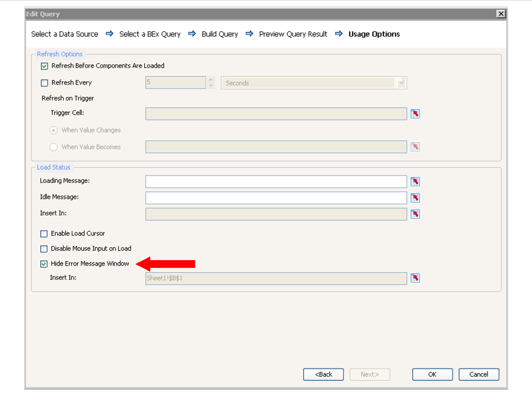The height and width of the screenshot is (411, 532).
Task: Click cell selector for Load Status Insert In
Action: point(415,214)
